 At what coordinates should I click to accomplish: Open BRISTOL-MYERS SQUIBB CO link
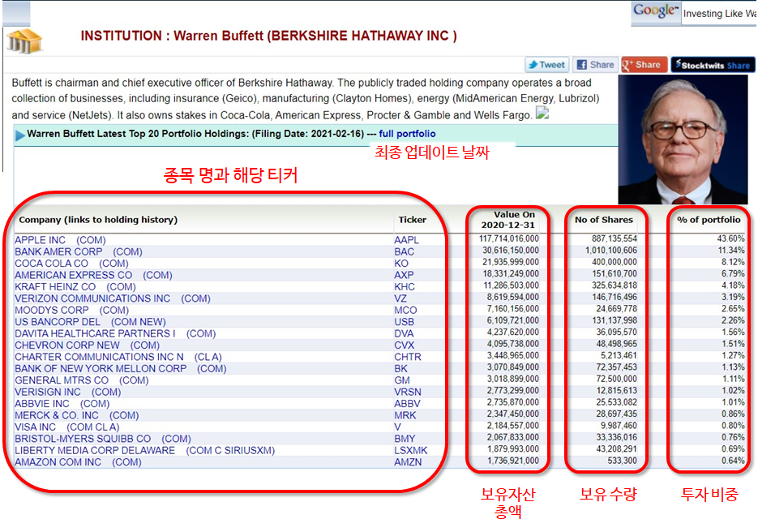tap(102, 439)
